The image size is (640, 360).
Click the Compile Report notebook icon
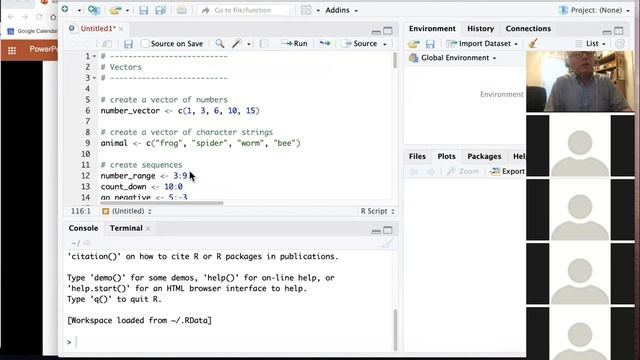click(x=264, y=44)
